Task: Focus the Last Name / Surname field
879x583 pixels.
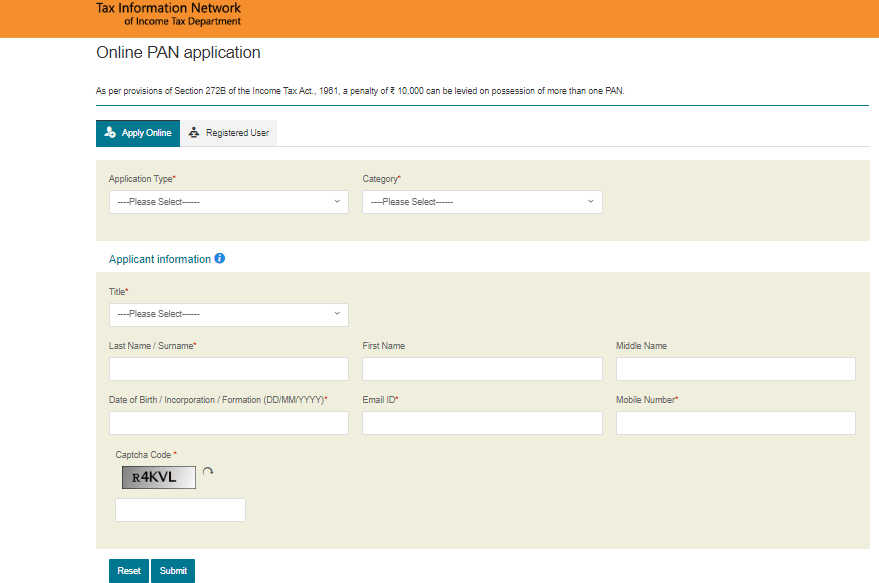Action: [228, 369]
